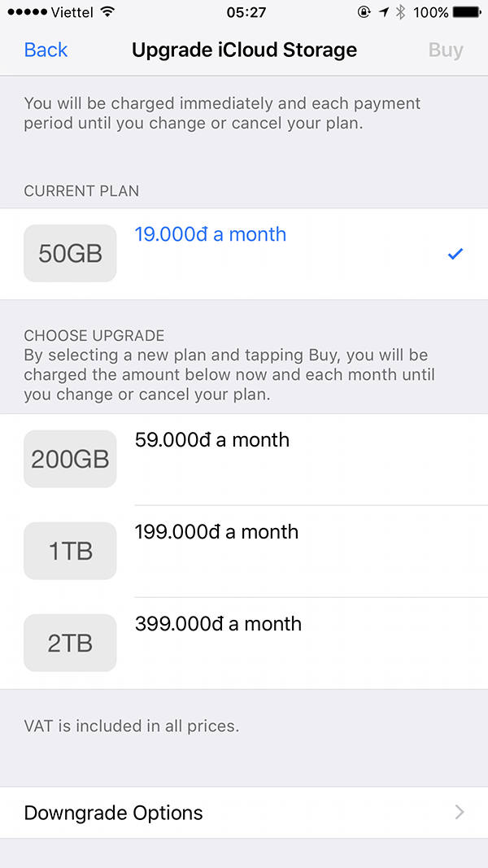The height and width of the screenshot is (868, 488).
Task: Select the 399.000đ a month plan
Action: click(x=218, y=624)
